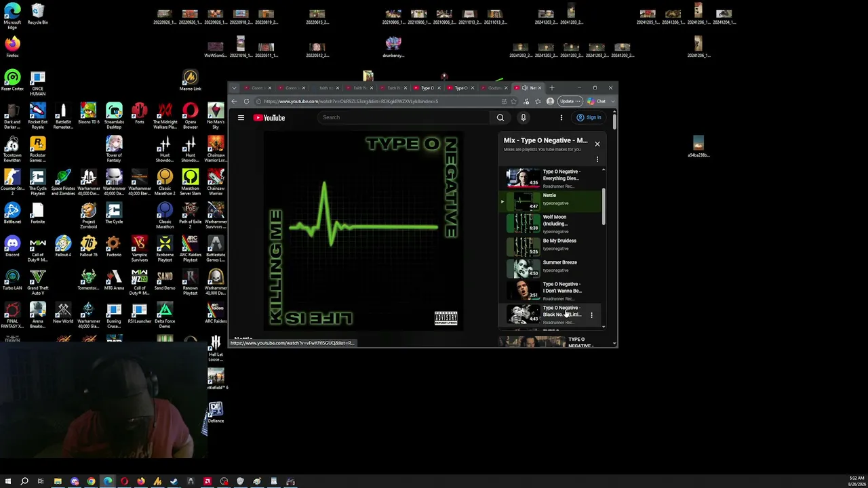Start voice search with the microphone
The image size is (868, 488).
[x=523, y=117]
